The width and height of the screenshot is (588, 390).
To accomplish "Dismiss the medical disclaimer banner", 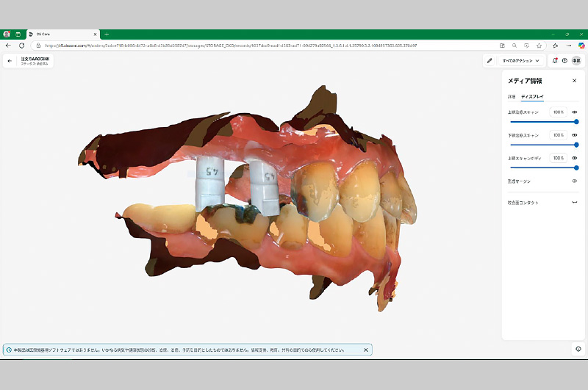I will click(x=366, y=350).
